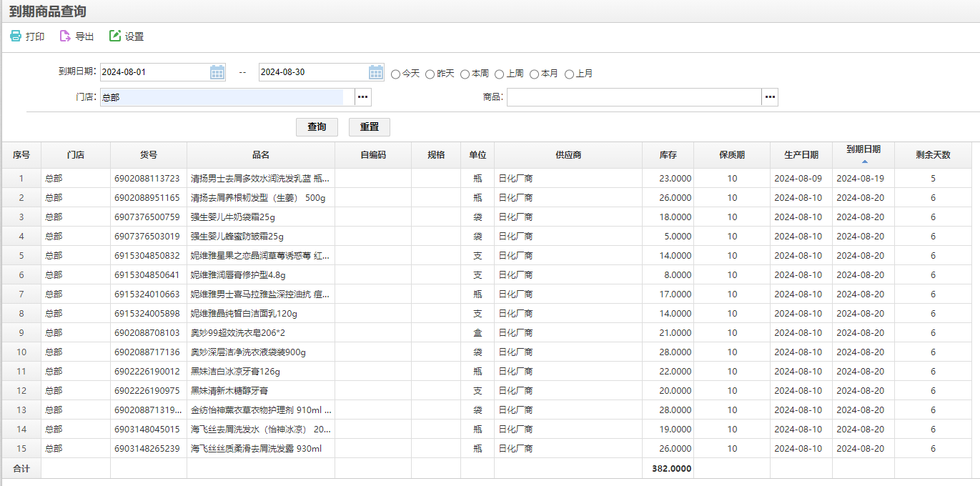The image size is (980, 486).
Task: Select the 昨天 radio option
Action: pos(430,74)
